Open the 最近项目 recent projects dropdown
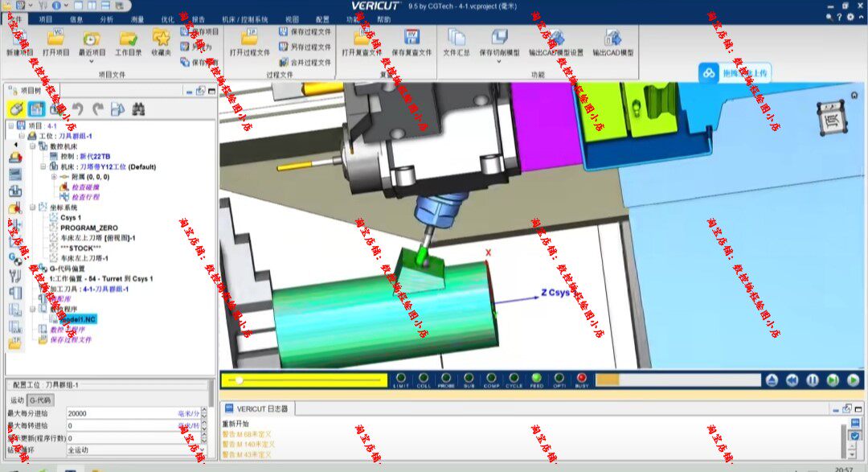Image resolution: width=868 pixels, height=472 pixels. click(92, 61)
